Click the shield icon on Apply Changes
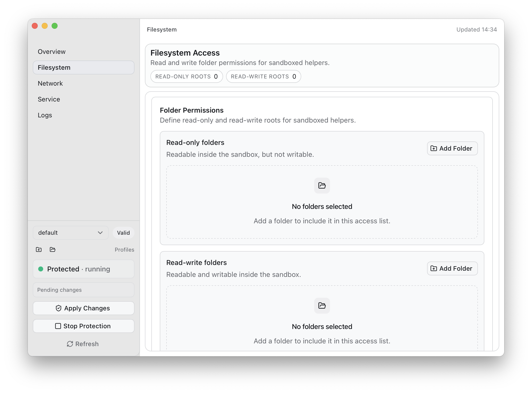 pyautogui.click(x=58, y=308)
